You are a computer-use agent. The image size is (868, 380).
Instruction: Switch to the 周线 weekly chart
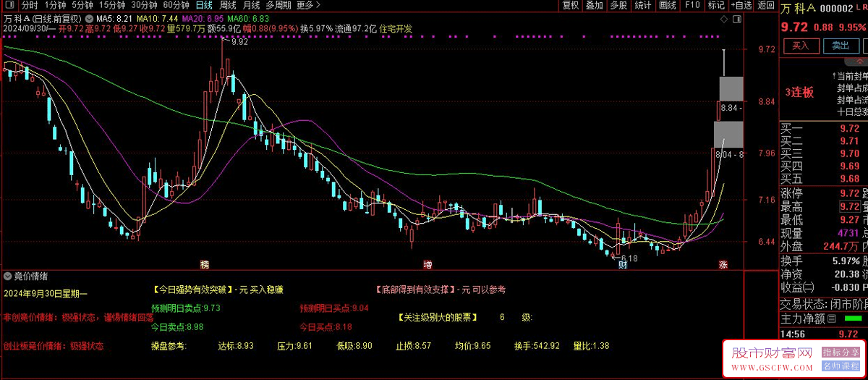[x=228, y=5]
